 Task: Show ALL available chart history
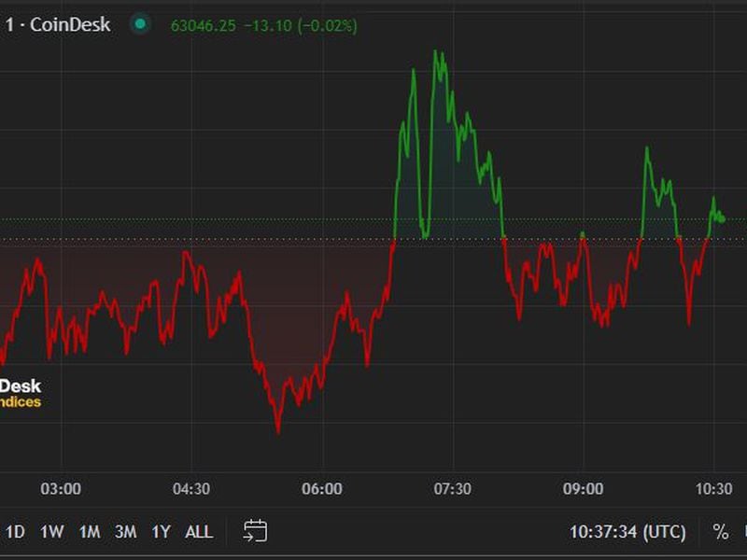(x=198, y=532)
